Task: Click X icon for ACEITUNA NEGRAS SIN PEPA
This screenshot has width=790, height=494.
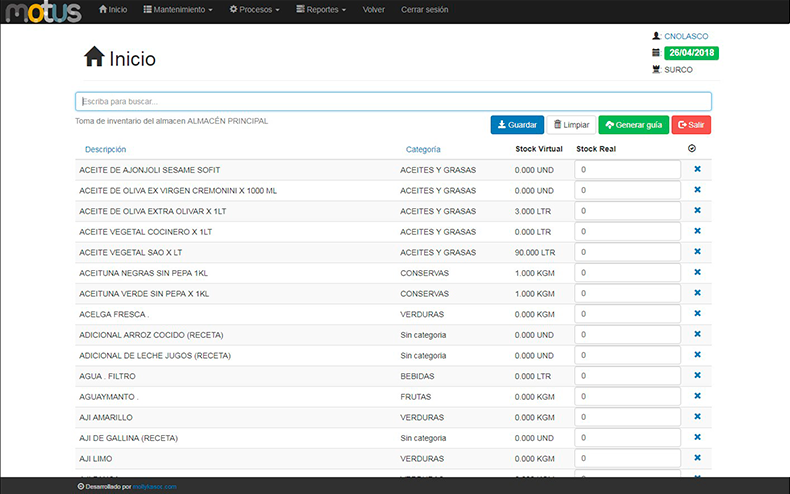Action: coord(697,273)
